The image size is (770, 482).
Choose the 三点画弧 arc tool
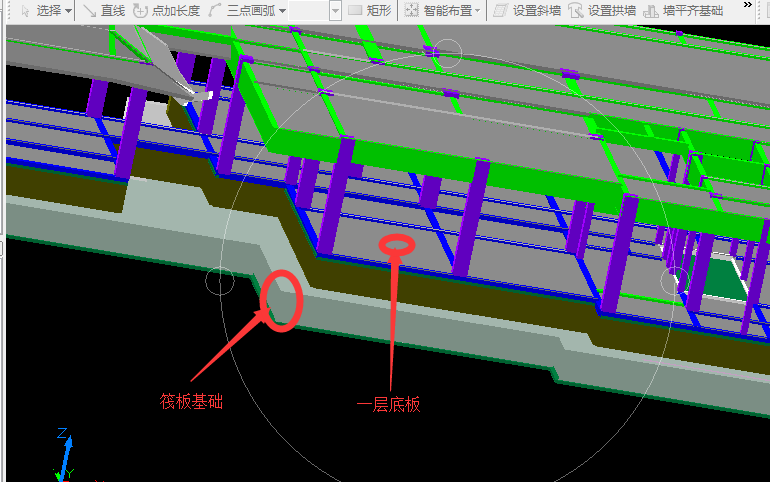pos(242,10)
